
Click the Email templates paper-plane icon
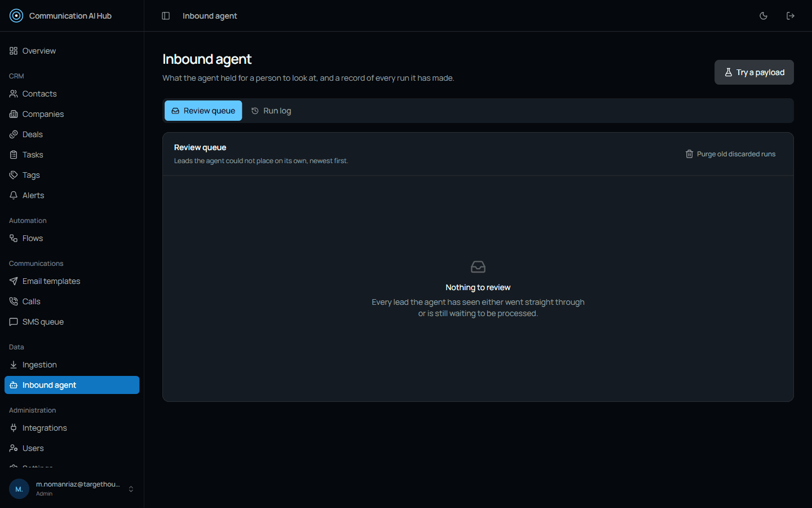(x=14, y=281)
